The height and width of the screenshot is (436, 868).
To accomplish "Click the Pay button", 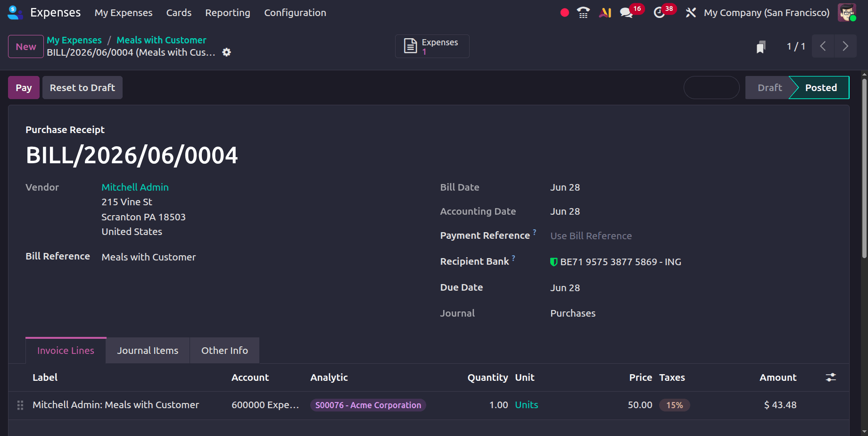I will [x=24, y=88].
